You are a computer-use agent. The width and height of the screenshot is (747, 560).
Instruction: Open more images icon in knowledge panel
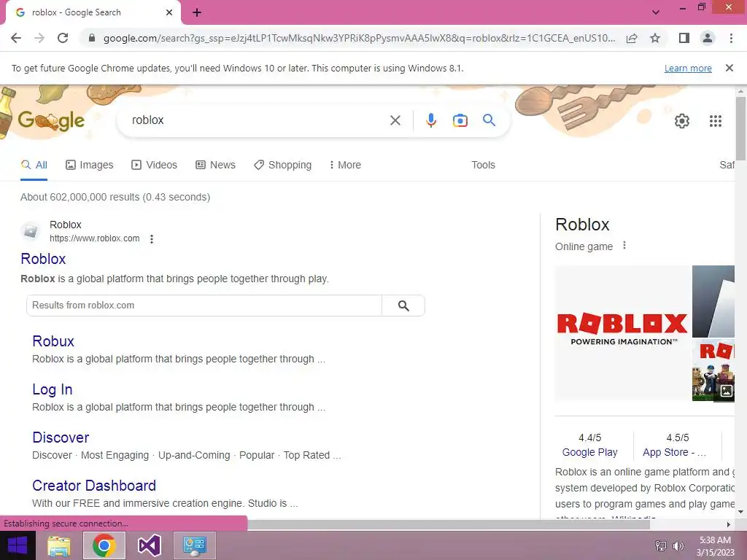(x=726, y=392)
